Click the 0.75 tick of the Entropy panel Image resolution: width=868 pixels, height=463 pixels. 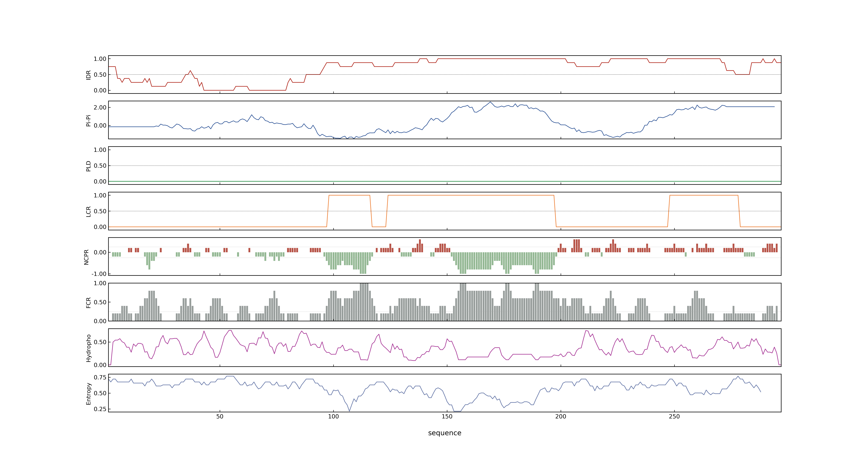click(100, 377)
